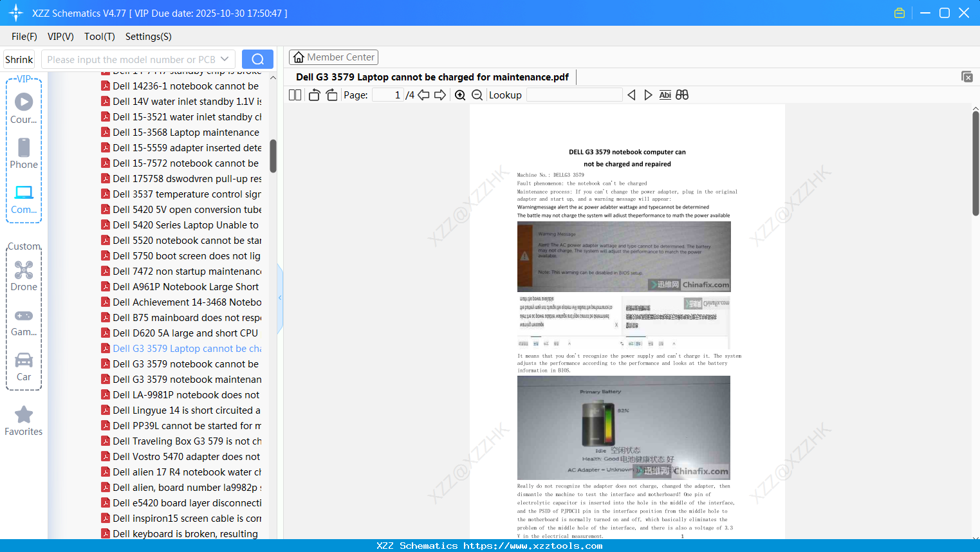The image size is (980, 552).
Task: Click the binoculars search icon
Action: click(682, 95)
